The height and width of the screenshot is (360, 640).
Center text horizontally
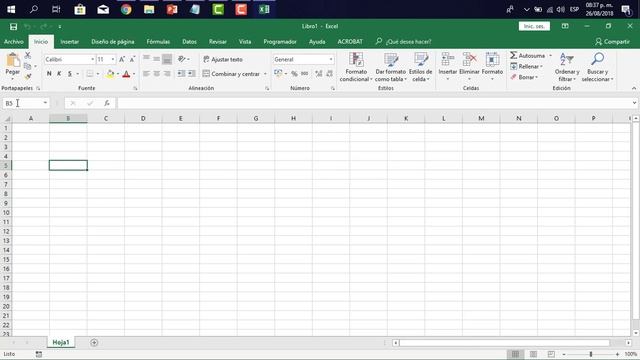coord(157,74)
